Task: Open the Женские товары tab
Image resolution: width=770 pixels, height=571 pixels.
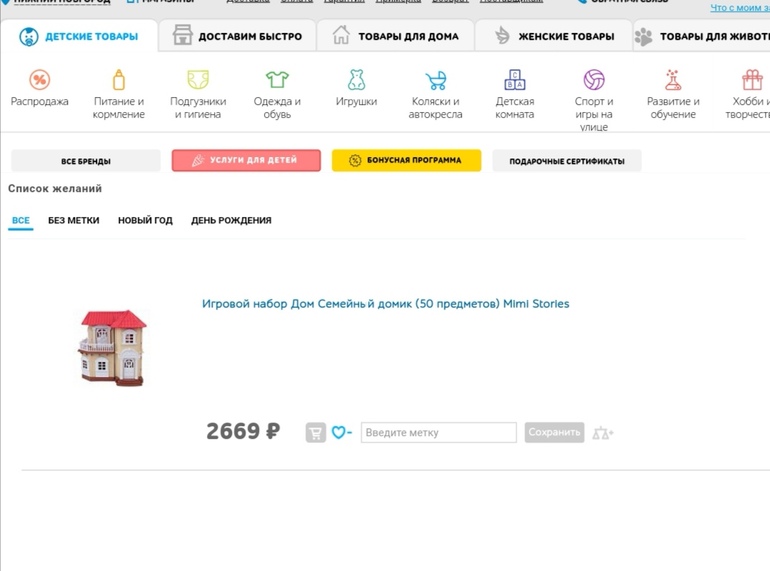Action: pyautogui.click(x=554, y=36)
